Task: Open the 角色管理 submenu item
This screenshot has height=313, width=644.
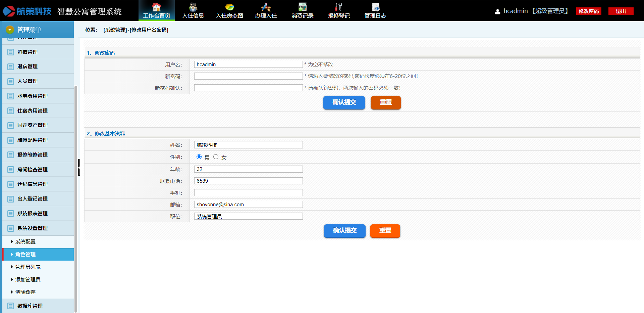Action: click(x=25, y=255)
